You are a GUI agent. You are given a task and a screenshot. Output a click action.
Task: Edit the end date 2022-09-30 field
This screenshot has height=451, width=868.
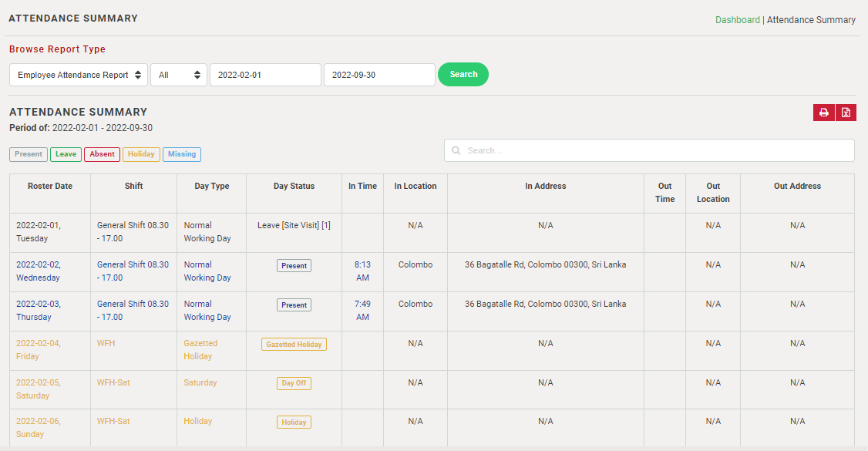[x=379, y=75]
